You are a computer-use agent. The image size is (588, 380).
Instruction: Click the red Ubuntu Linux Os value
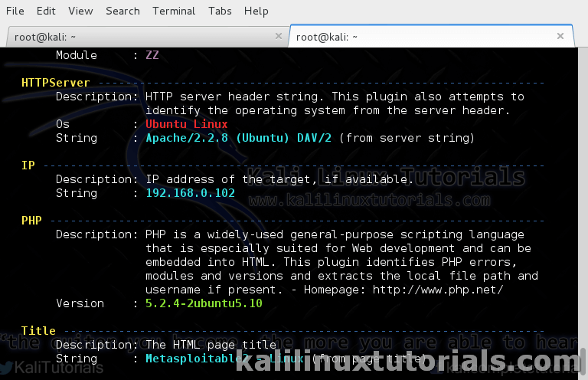186,124
